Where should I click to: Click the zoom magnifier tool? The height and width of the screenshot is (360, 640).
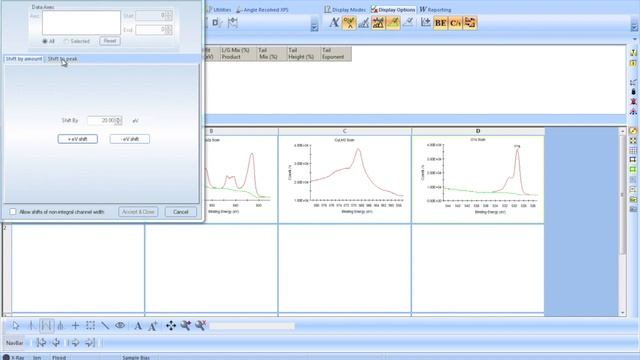[x=186, y=326]
